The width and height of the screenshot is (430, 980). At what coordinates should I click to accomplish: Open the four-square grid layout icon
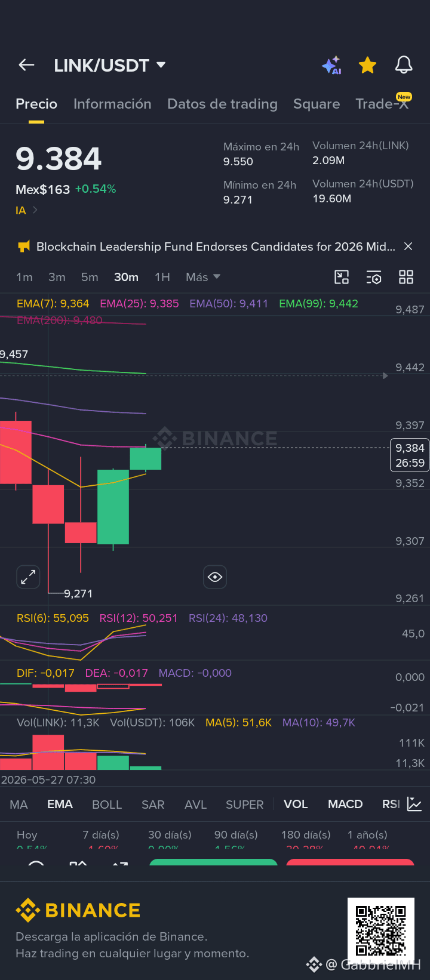pyautogui.click(x=406, y=277)
